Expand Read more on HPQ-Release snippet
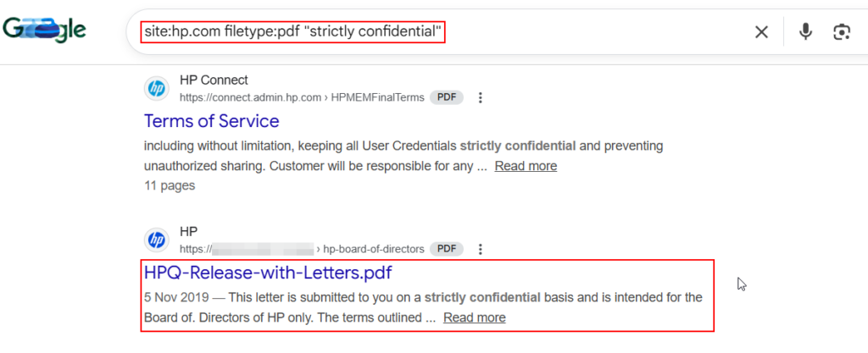 pyautogui.click(x=474, y=317)
